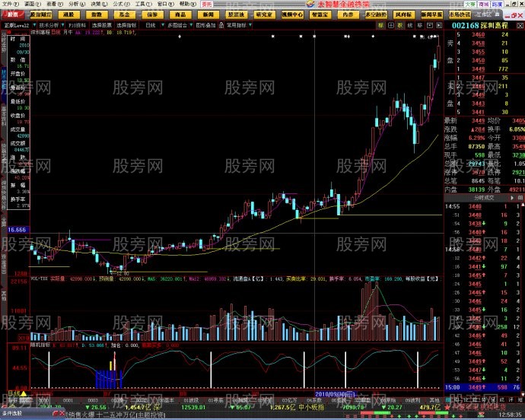Click the 15:00 last trade row
Screen dimensions: 525x420
click(x=482, y=387)
